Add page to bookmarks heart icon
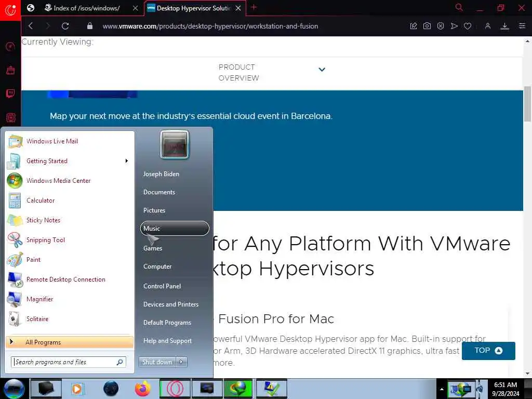 (x=468, y=26)
